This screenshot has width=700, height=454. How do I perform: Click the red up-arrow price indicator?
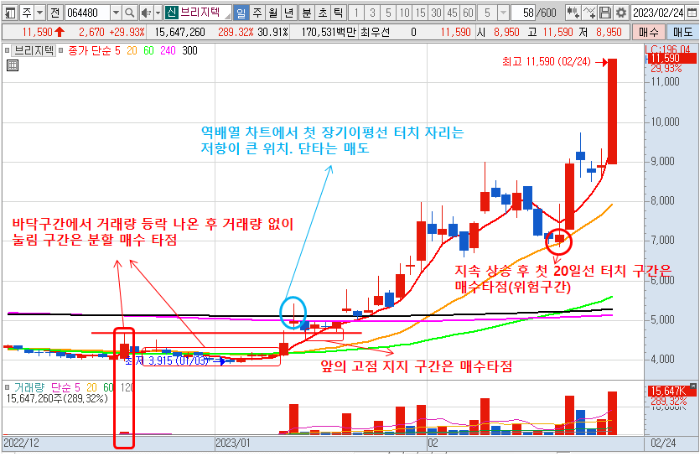click(59, 32)
